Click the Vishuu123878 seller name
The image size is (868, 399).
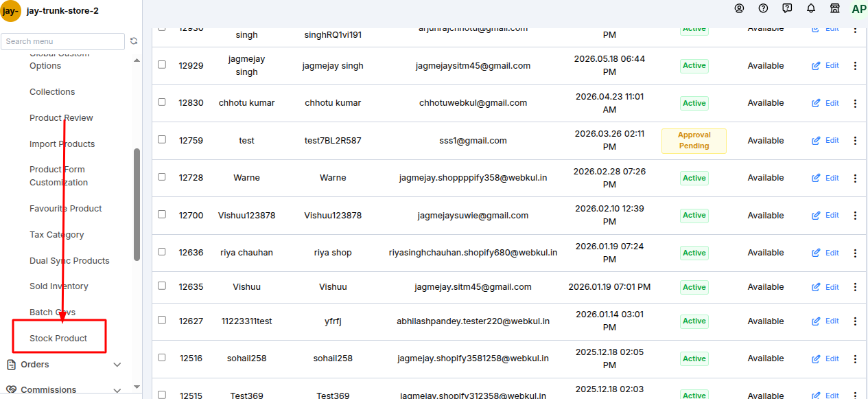tap(246, 216)
